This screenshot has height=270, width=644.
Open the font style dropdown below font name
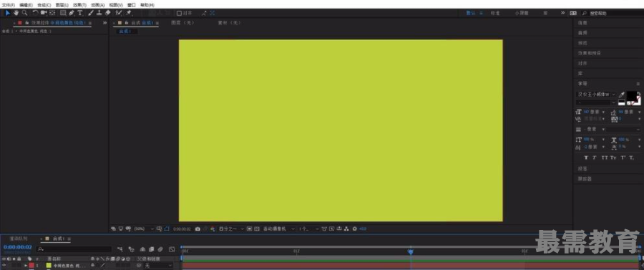coord(596,102)
